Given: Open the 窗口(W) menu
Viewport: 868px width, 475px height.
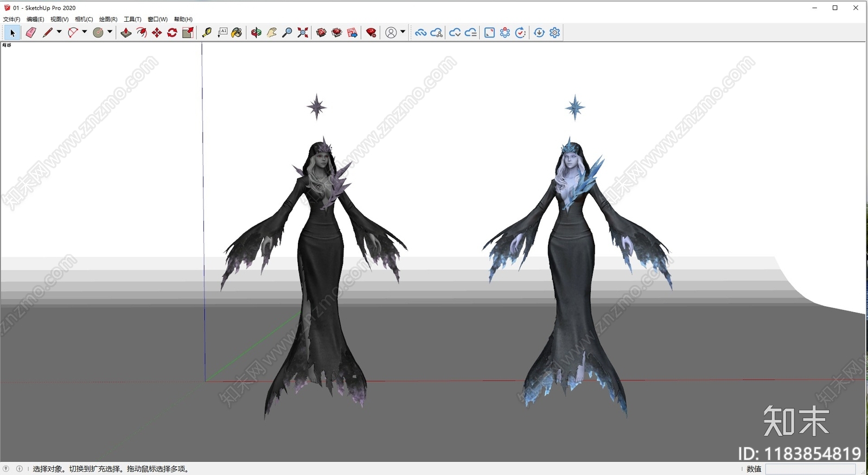Looking at the screenshot, I should (157, 20).
